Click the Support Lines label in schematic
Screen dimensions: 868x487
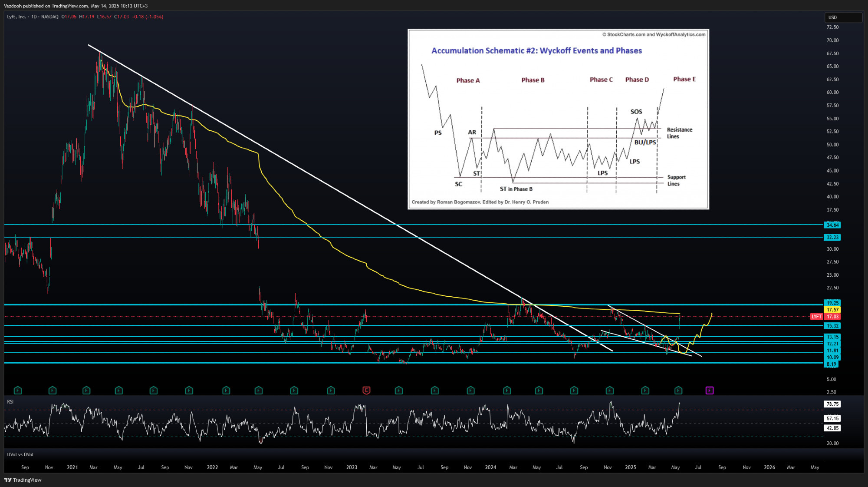click(676, 180)
